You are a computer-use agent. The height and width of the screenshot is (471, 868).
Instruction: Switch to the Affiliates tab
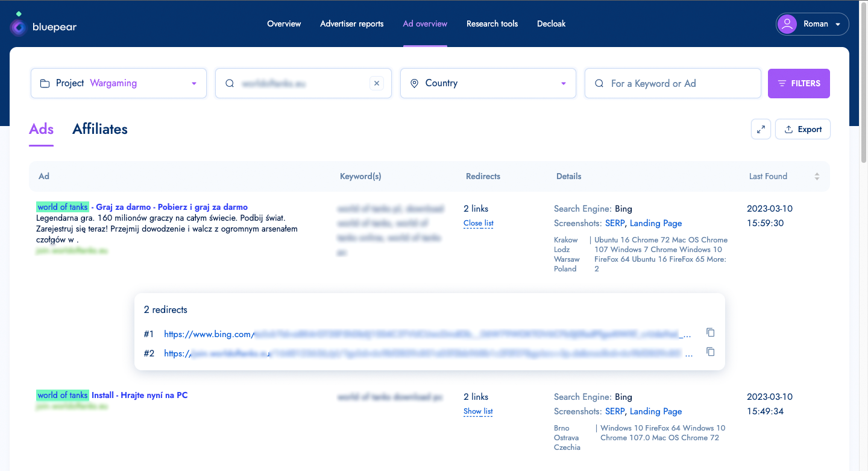[100, 129]
